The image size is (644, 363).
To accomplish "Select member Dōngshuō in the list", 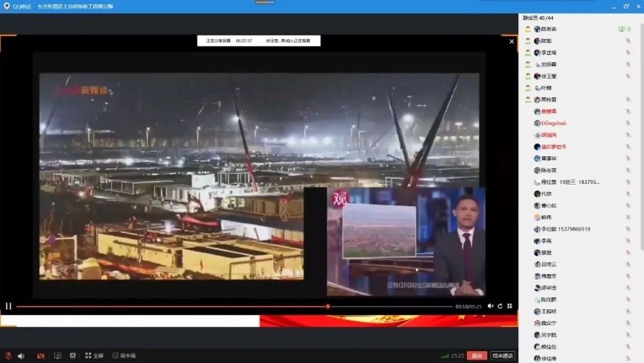I will 553,124.
